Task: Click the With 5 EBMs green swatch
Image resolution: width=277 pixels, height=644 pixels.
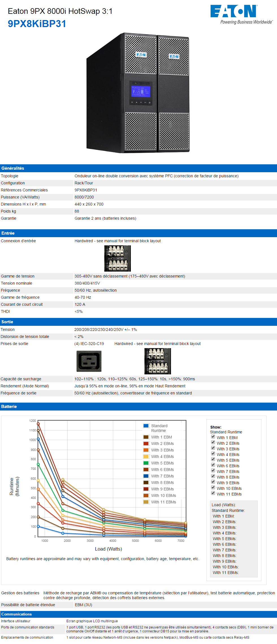Action: [x=146, y=463]
